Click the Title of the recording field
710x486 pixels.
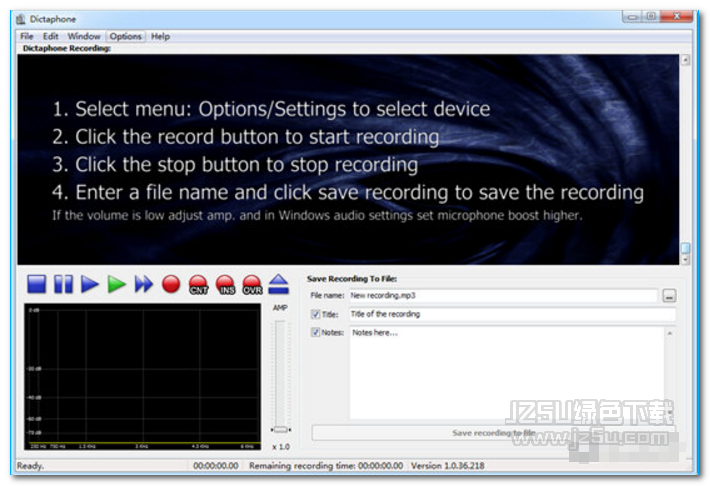(x=512, y=314)
